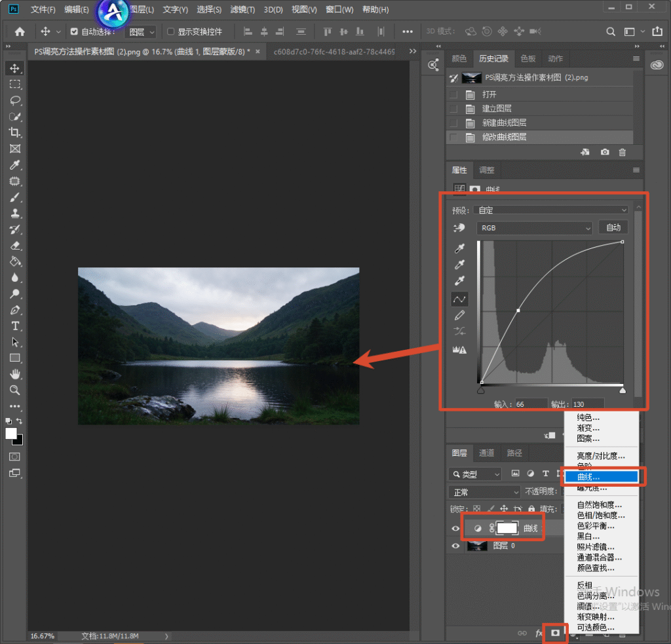Open the History panel options menu
This screenshot has width=671, height=644.
click(636, 58)
